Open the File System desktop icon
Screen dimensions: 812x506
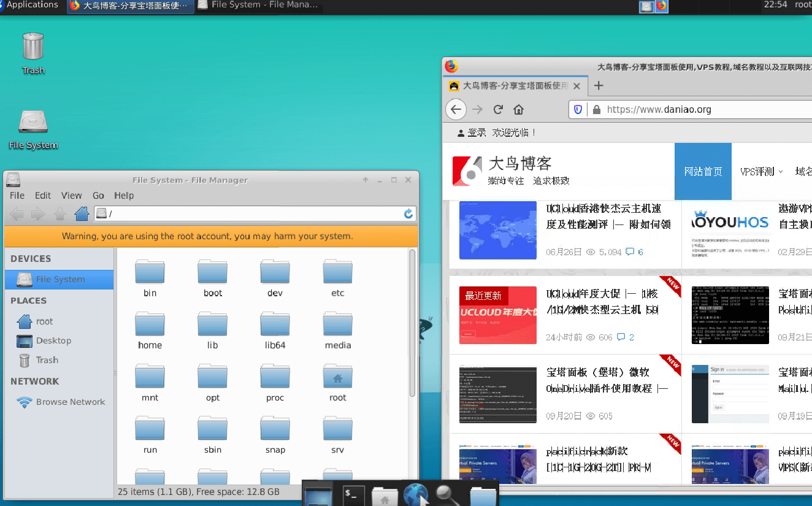33,122
